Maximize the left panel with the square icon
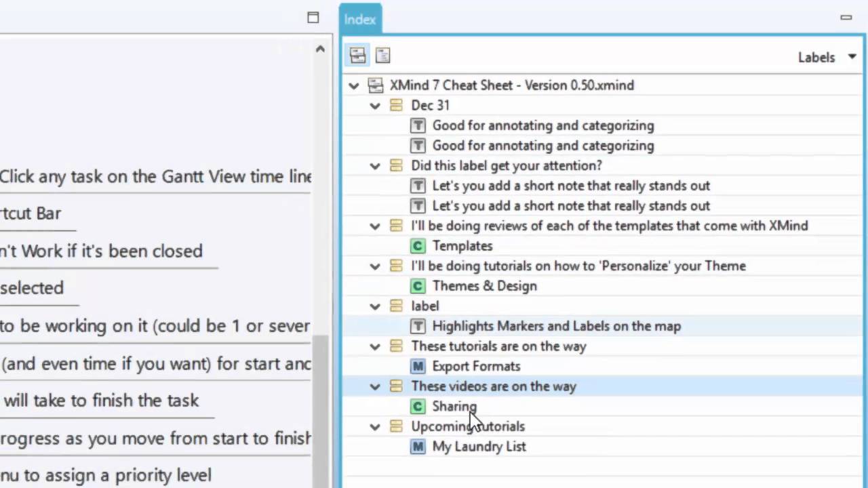The width and height of the screenshot is (868, 488). (x=313, y=18)
